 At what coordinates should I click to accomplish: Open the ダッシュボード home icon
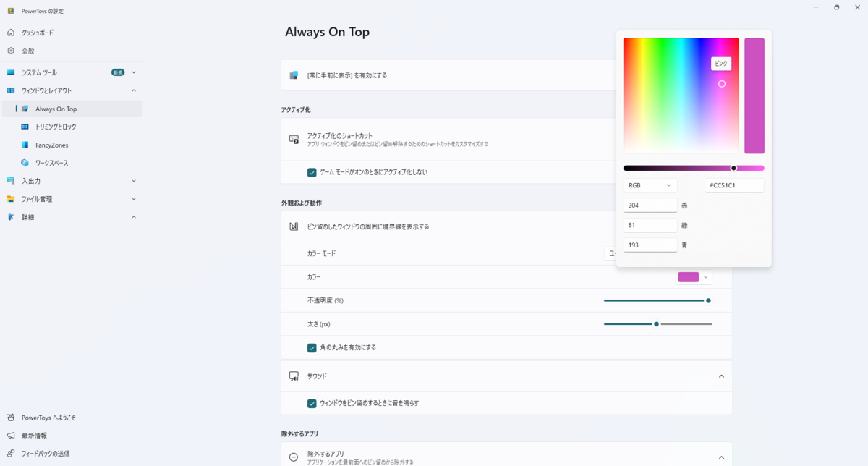[x=11, y=33]
